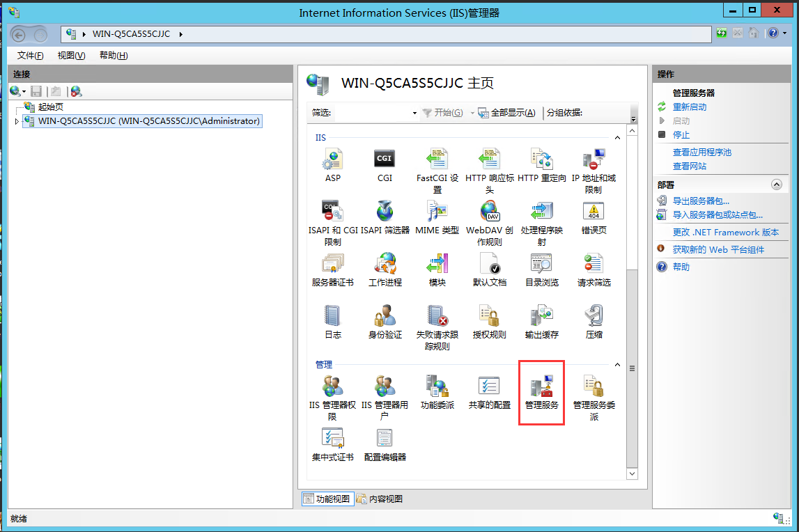799x532 pixels.
Task: Open 集中式证书 feature
Action: pos(333,445)
